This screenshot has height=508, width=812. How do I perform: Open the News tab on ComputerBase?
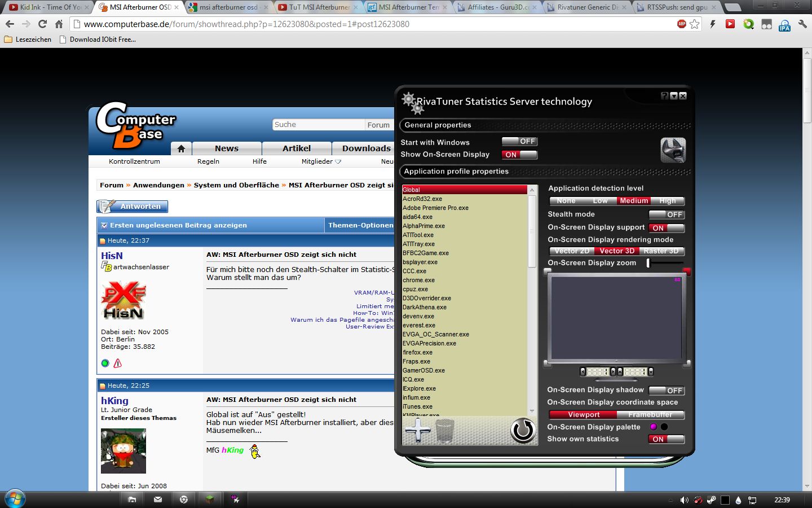227,148
